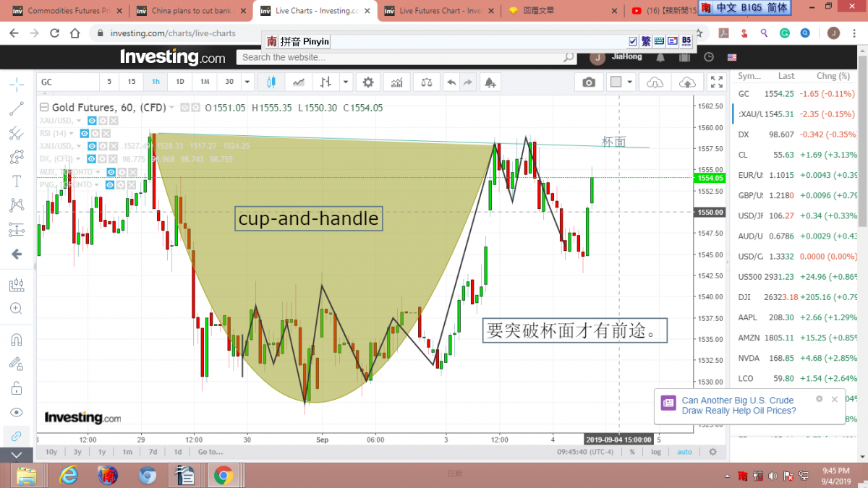
Task: Toggle log scale on chart
Action: pos(655,452)
